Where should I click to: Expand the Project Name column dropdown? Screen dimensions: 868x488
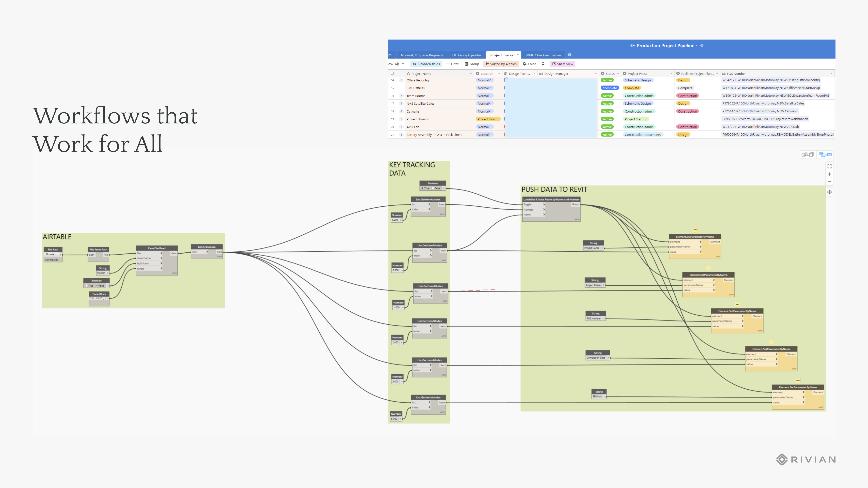471,74
